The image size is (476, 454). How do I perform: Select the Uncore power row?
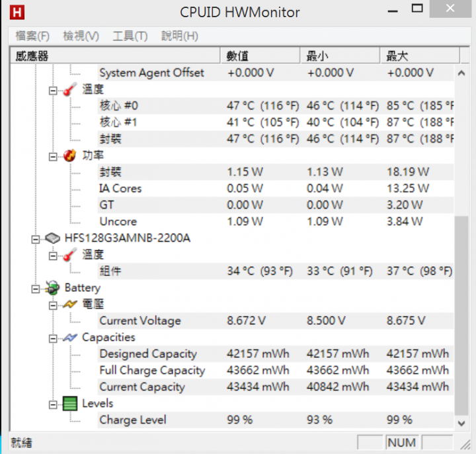[276, 222]
